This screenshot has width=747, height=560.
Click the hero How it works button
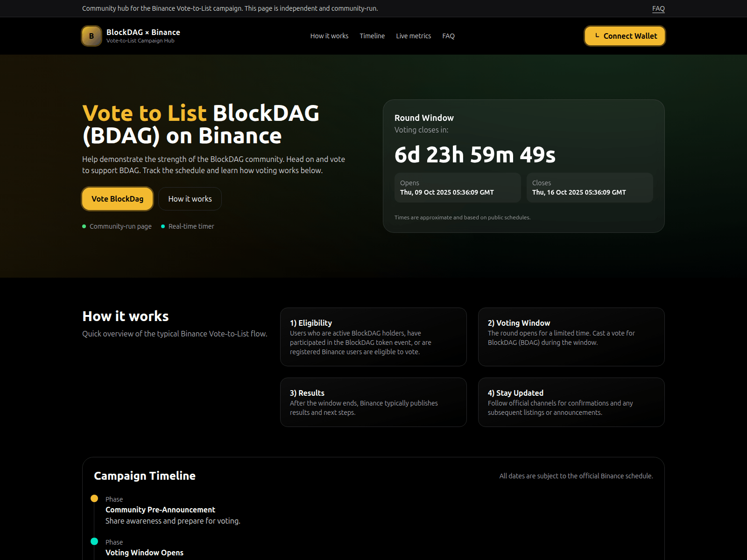coord(190,199)
